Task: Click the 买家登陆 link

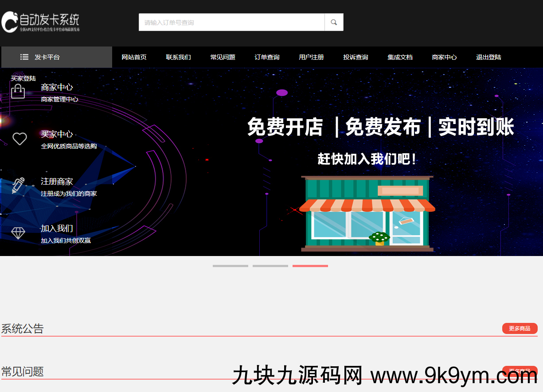Action: click(x=23, y=78)
